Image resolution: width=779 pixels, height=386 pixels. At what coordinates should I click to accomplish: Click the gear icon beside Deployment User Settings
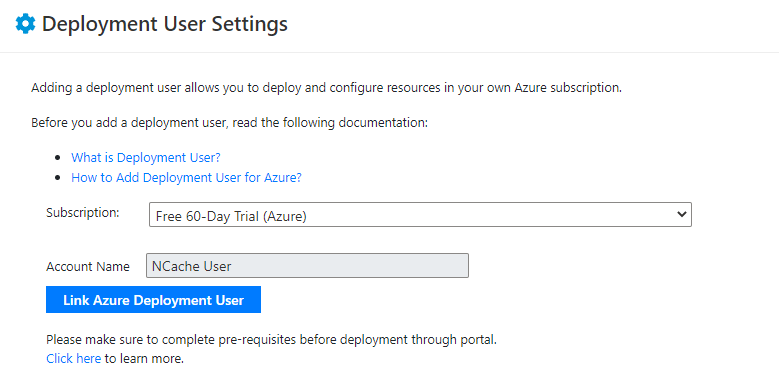pos(25,24)
